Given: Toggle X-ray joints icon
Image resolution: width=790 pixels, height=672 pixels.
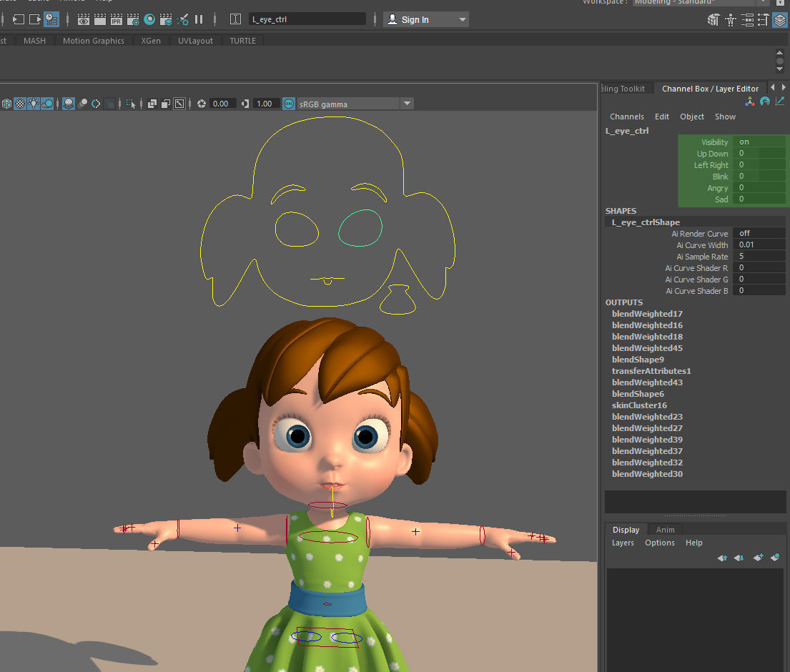Looking at the screenshot, I should pos(179,104).
